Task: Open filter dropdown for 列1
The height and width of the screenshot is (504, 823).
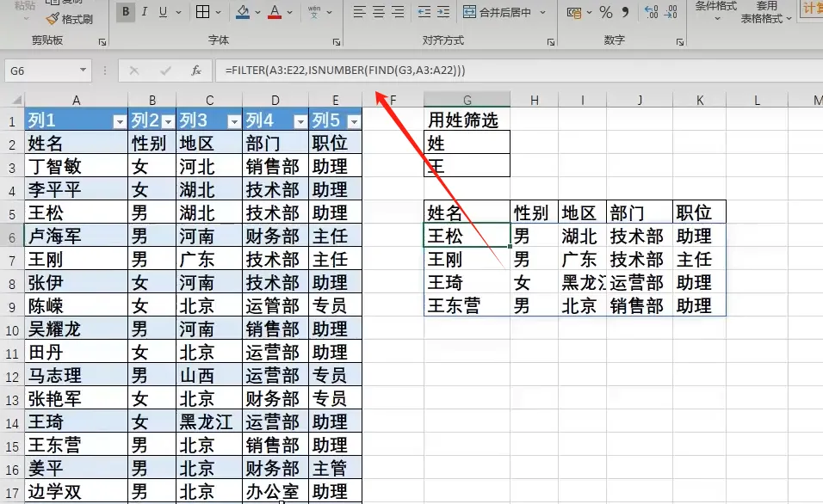Action: pos(120,122)
